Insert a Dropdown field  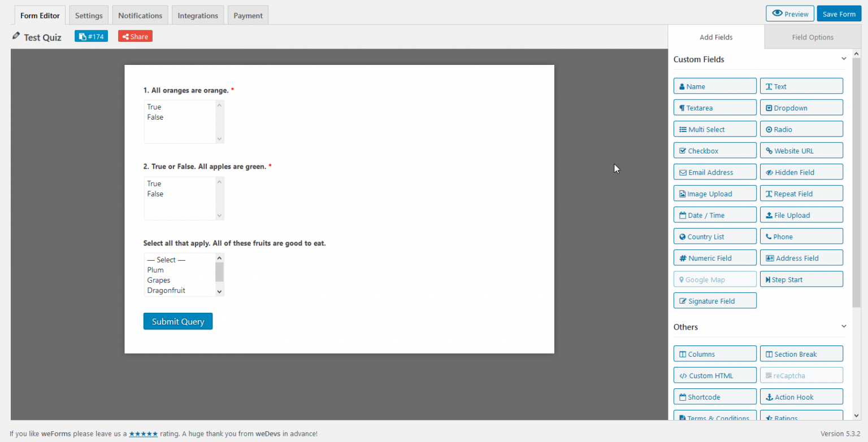801,107
